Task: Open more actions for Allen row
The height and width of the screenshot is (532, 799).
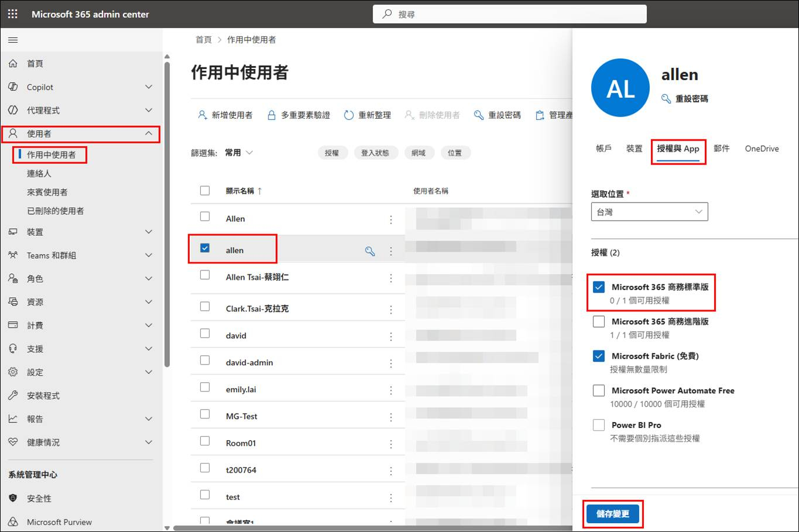Action: tap(391, 219)
